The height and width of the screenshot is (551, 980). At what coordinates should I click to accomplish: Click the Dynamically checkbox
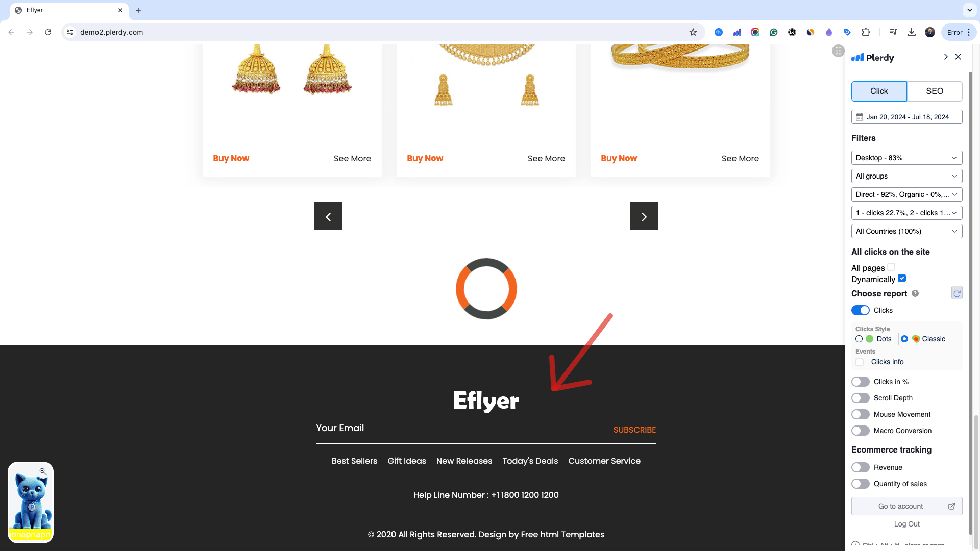[902, 278]
